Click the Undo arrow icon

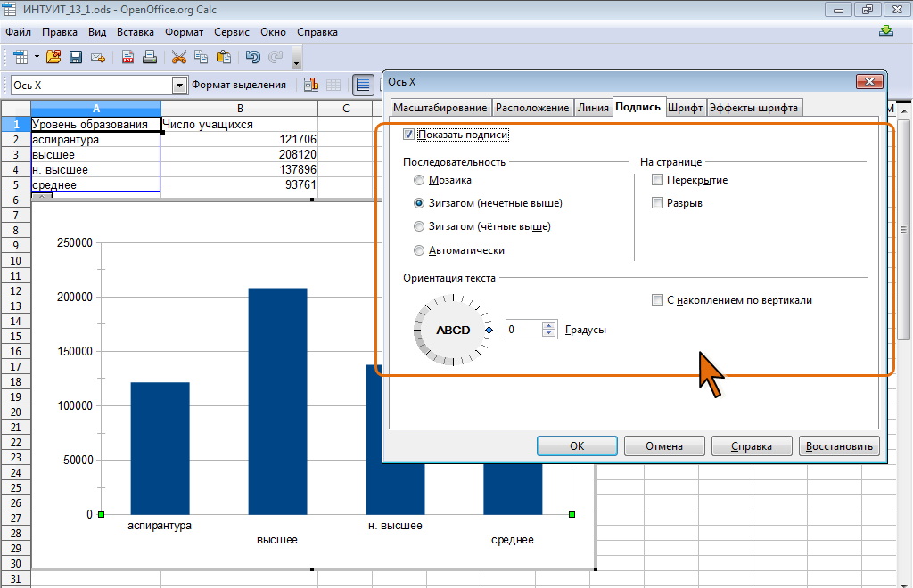(x=252, y=57)
